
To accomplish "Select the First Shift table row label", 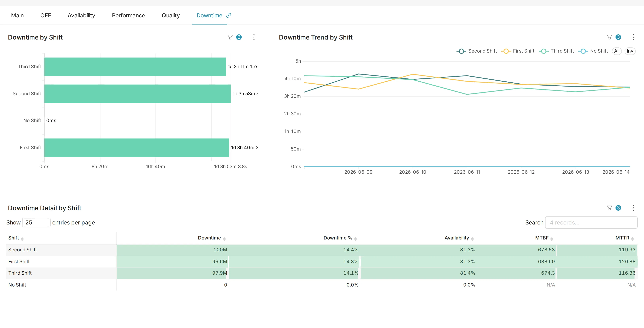I will 19,261.
